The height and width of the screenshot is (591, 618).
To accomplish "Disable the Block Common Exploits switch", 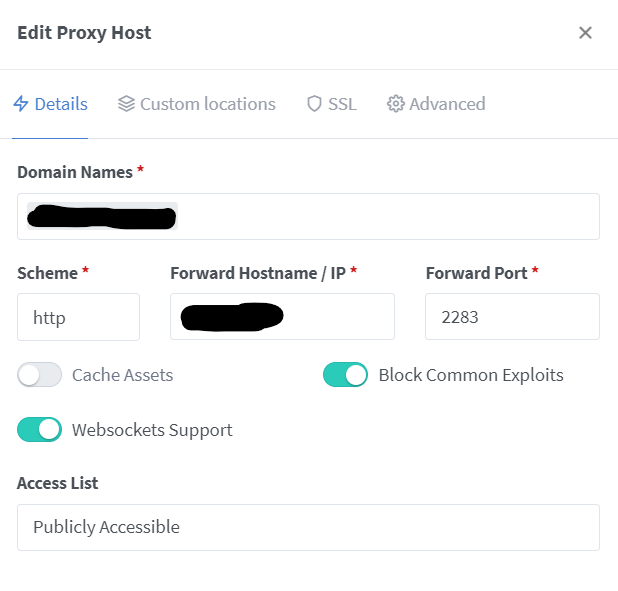I will coord(345,375).
